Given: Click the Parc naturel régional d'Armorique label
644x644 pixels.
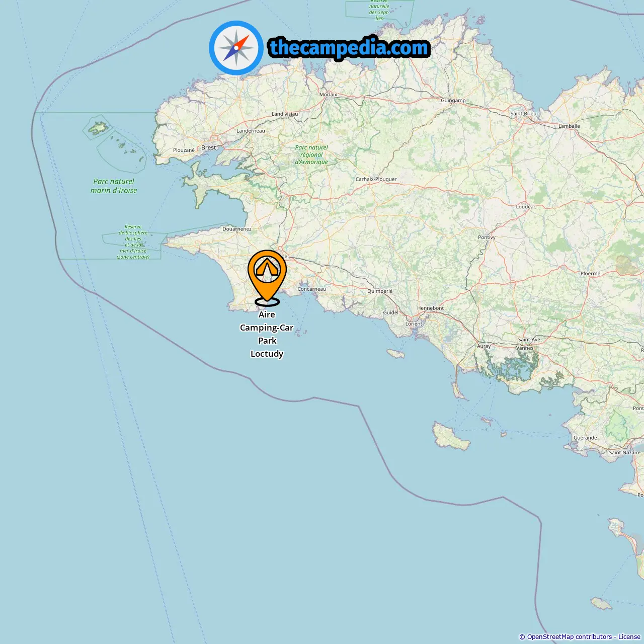Looking at the screenshot, I should (311, 154).
